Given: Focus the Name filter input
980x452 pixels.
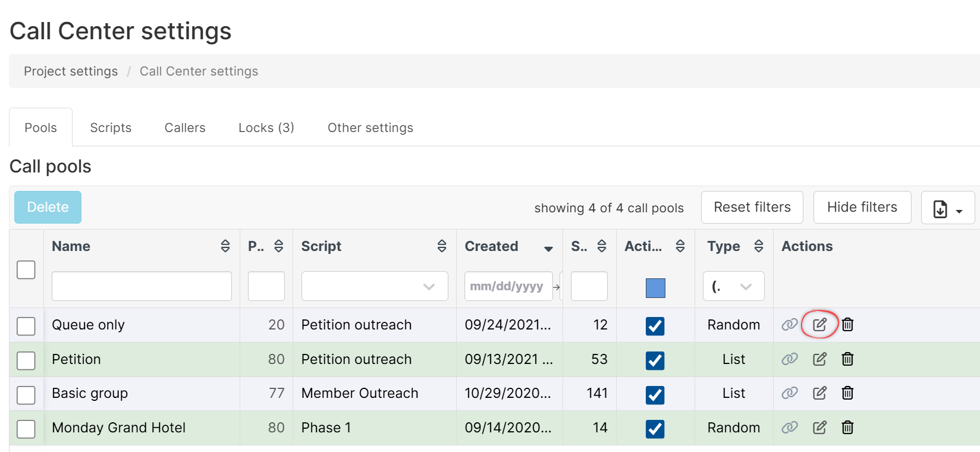Looking at the screenshot, I should pos(142,286).
